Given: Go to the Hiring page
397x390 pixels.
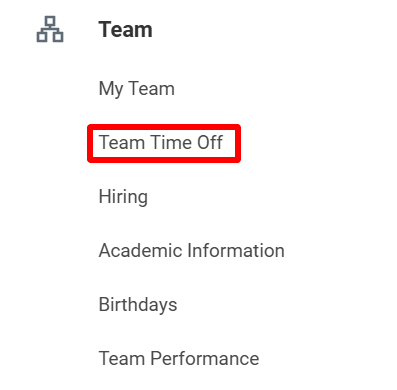Looking at the screenshot, I should click(123, 197).
